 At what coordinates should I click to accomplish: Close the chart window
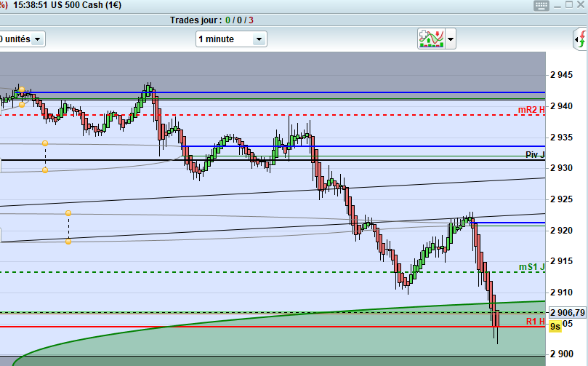coord(581,5)
